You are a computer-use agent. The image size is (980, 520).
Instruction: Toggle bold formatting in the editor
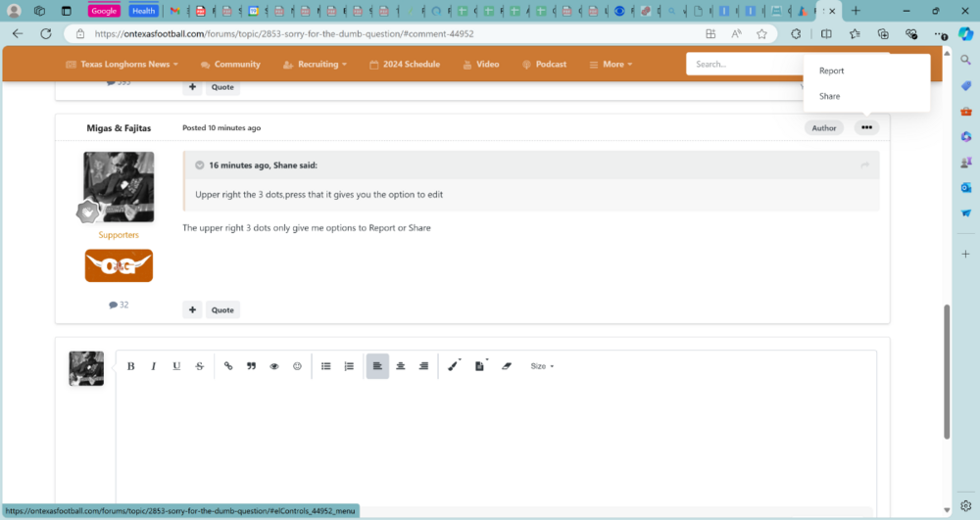[130, 366]
